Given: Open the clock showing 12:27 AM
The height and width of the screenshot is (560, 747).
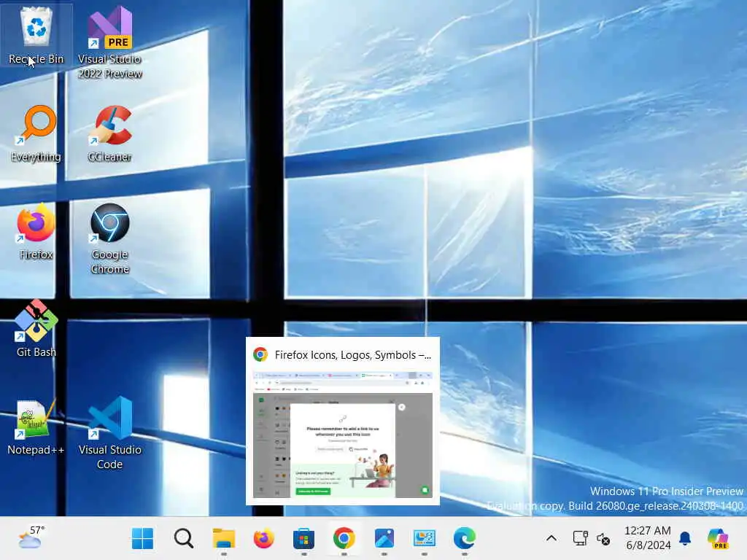Looking at the screenshot, I should 648,538.
